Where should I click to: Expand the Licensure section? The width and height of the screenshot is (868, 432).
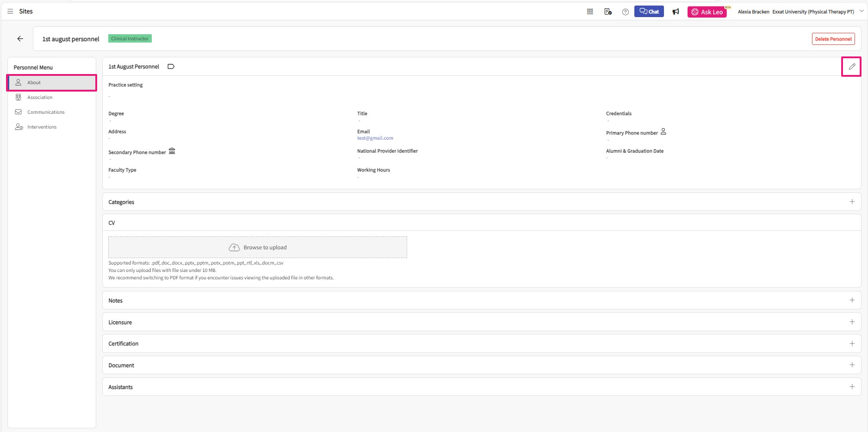pyautogui.click(x=852, y=322)
